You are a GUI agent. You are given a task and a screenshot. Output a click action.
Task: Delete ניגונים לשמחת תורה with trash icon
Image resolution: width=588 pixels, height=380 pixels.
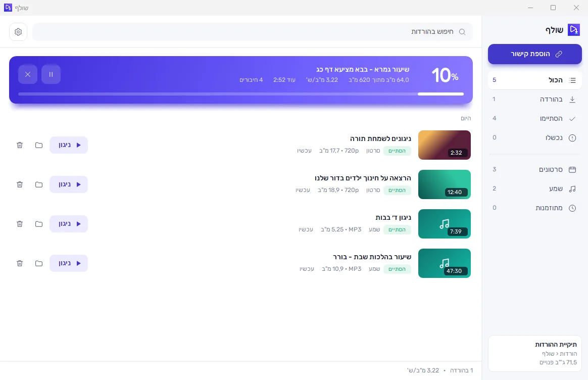click(x=20, y=145)
